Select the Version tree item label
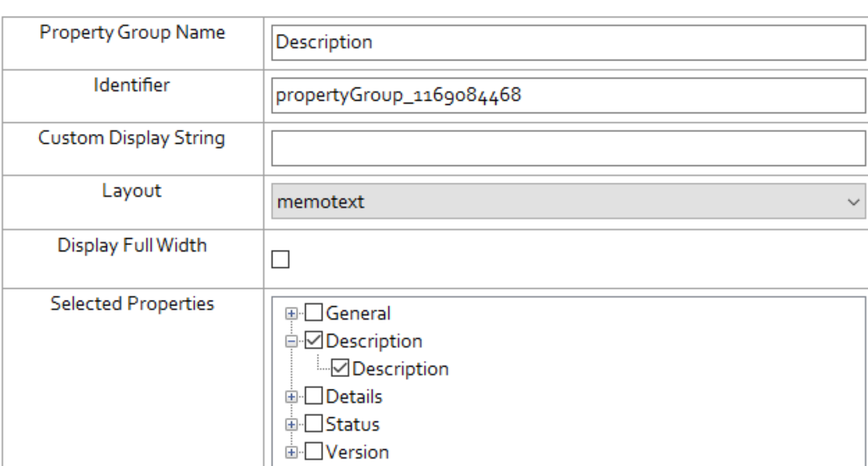868x466 pixels. click(358, 452)
